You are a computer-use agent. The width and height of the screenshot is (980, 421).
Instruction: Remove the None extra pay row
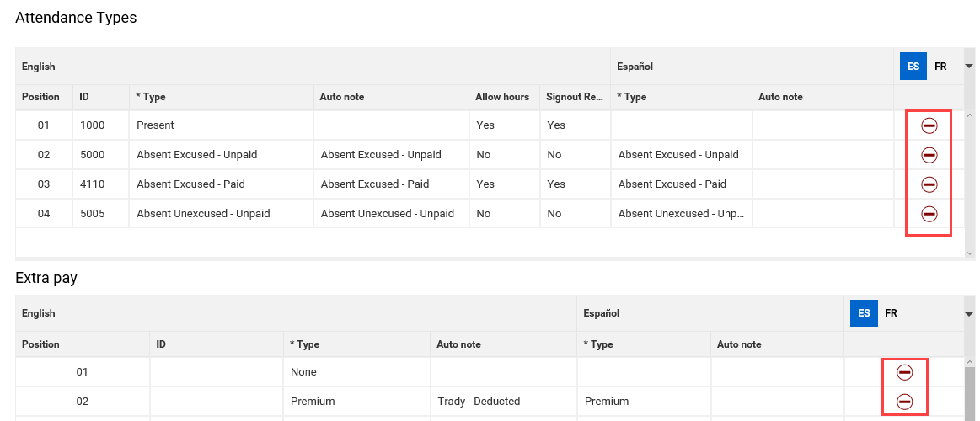tap(904, 372)
